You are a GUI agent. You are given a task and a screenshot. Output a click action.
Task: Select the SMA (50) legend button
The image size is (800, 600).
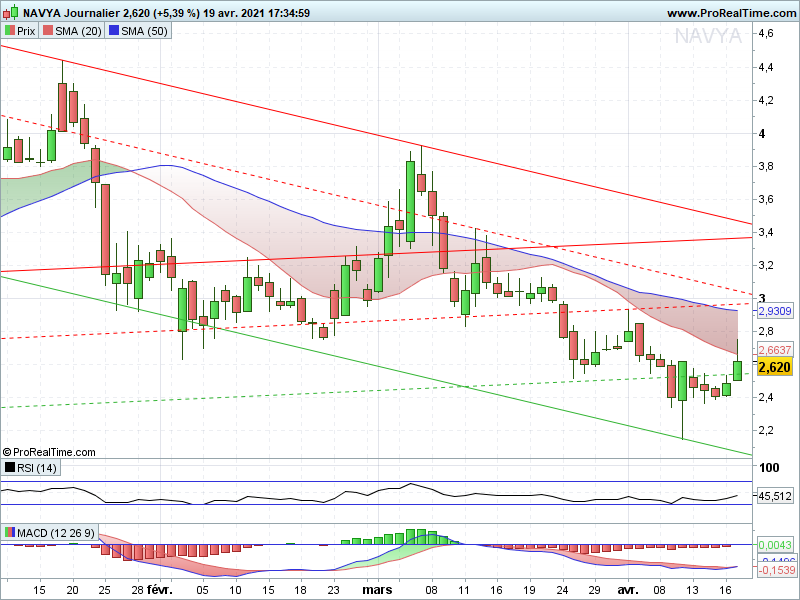click(x=138, y=31)
